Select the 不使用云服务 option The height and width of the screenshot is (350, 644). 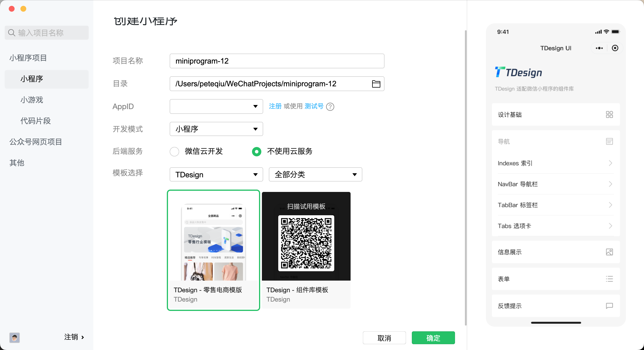pos(256,152)
